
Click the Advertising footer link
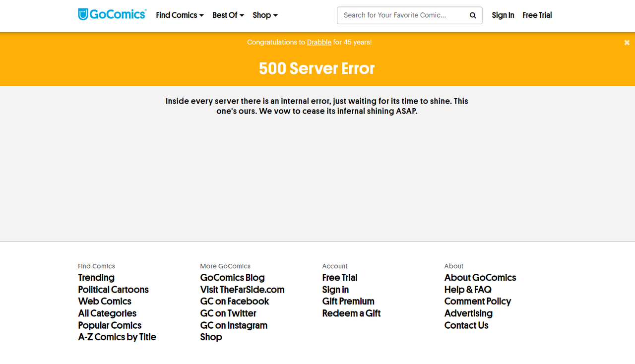[x=468, y=313]
